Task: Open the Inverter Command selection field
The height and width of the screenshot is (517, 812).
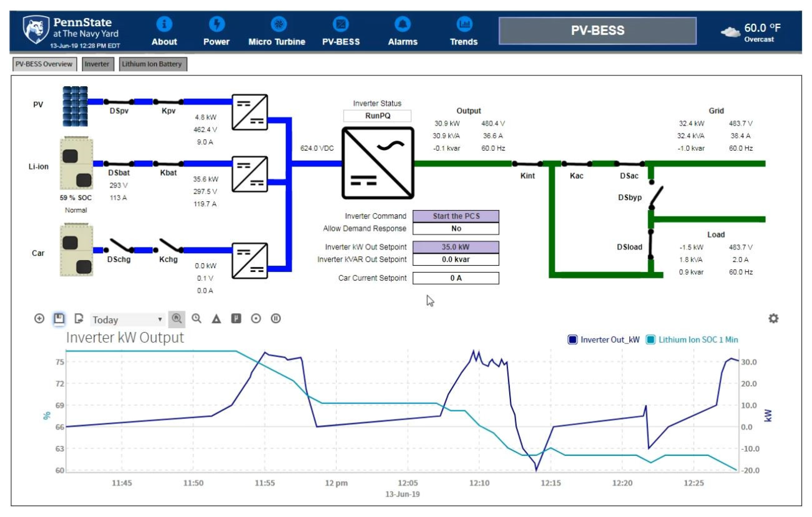Action: pyautogui.click(x=456, y=216)
